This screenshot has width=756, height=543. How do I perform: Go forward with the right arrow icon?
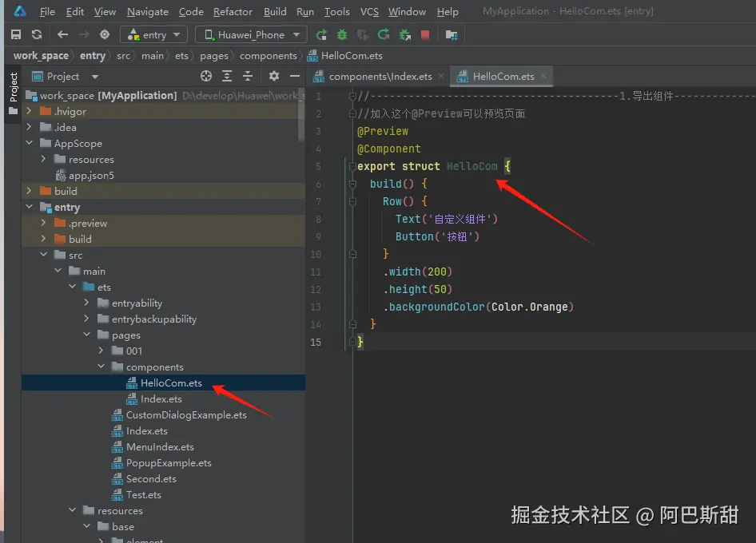pyautogui.click(x=84, y=34)
